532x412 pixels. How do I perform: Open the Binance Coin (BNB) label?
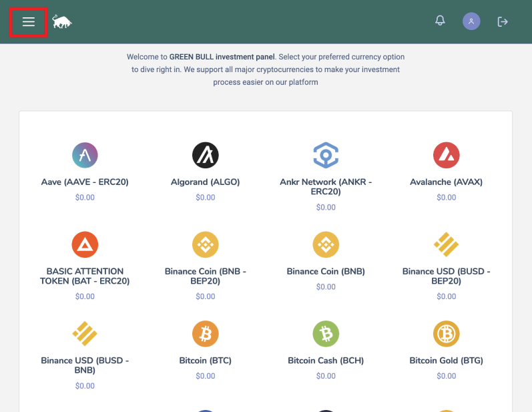326,272
